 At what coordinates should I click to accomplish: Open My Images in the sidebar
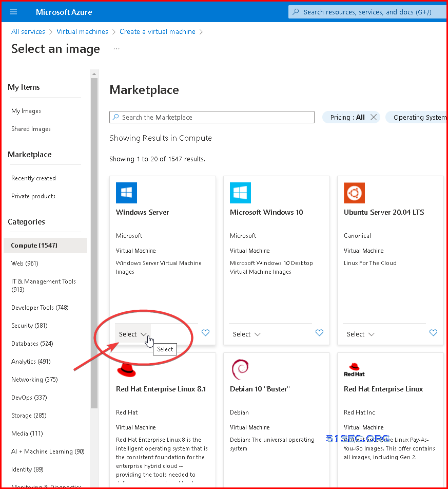(x=26, y=111)
